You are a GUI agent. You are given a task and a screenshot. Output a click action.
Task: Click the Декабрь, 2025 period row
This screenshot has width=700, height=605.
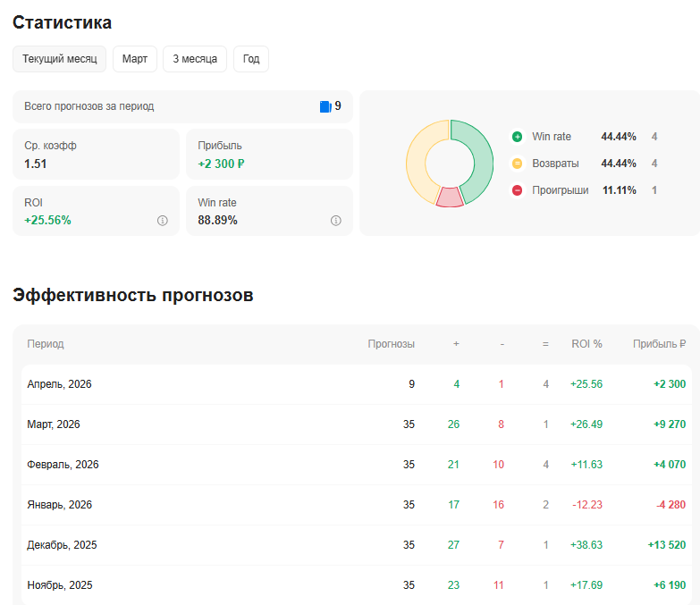pyautogui.click(x=61, y=545)
